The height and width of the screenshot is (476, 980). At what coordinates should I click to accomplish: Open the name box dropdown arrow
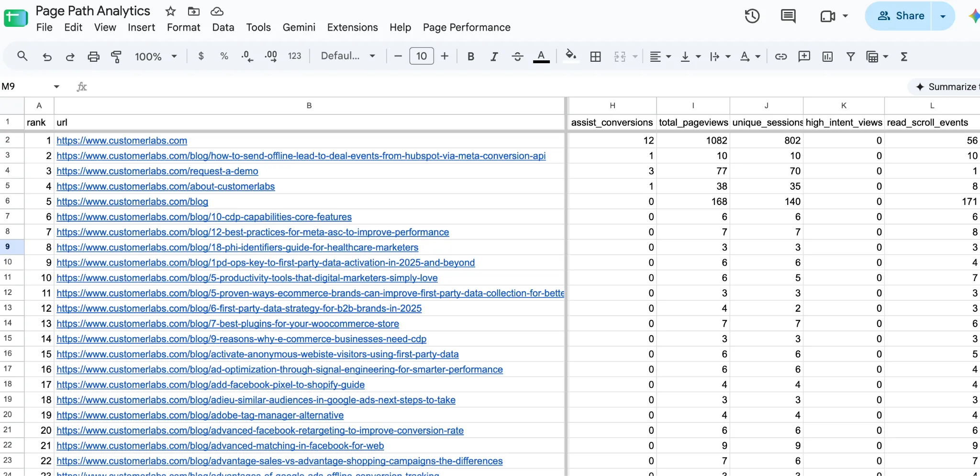[x=56, y=87]
